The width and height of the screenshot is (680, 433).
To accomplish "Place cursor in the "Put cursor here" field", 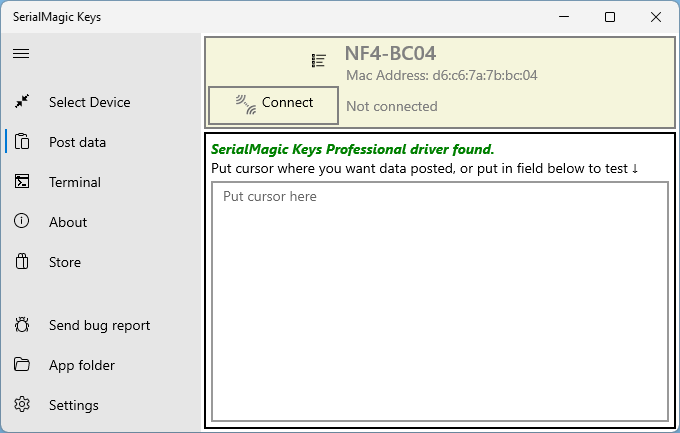I will click(x=440, y=302).
